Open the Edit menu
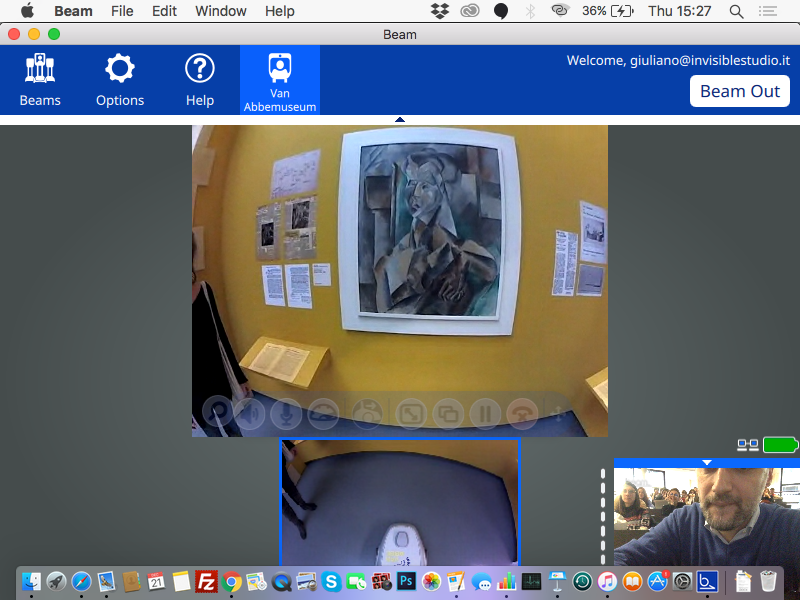Image resolution: width=800 pixels, height=600 pixels. coord(164,11)
